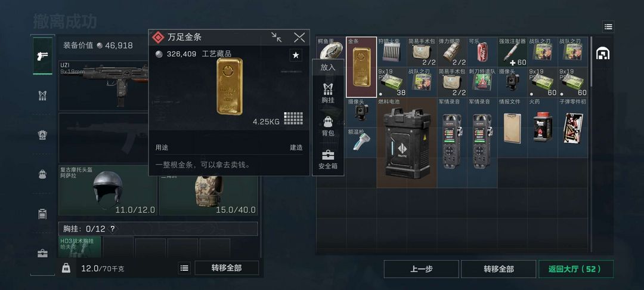
Task: Select the 可乐 cola can item
Action: point(482,52)
